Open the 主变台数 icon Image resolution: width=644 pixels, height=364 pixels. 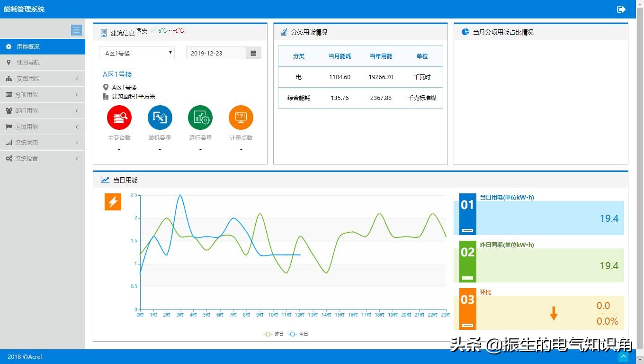tap(119, 118)
